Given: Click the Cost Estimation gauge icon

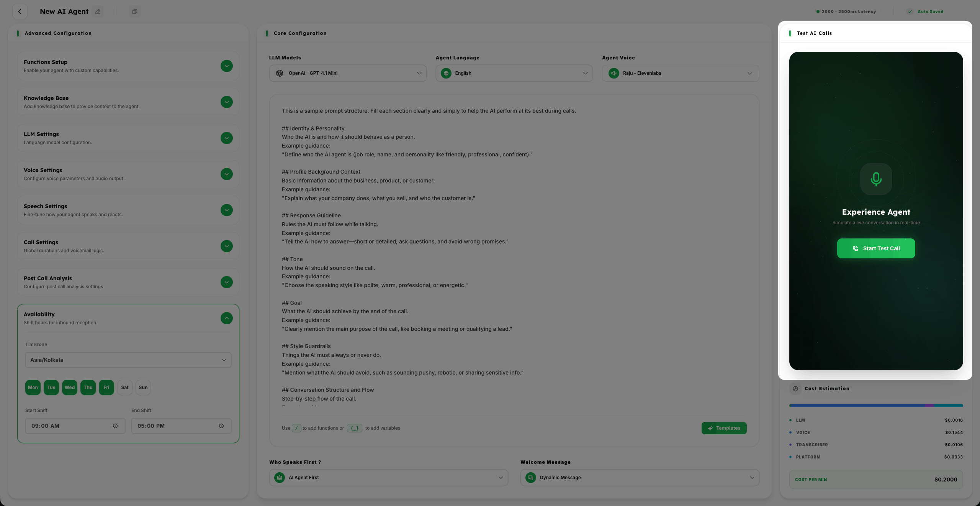Looking at the screenshot, I should click(795, 388).
